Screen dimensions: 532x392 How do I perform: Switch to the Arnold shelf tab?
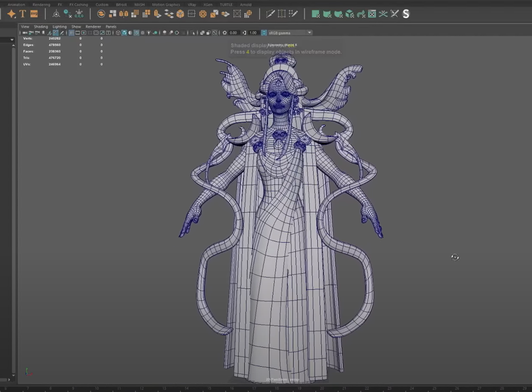coord(246,4)
